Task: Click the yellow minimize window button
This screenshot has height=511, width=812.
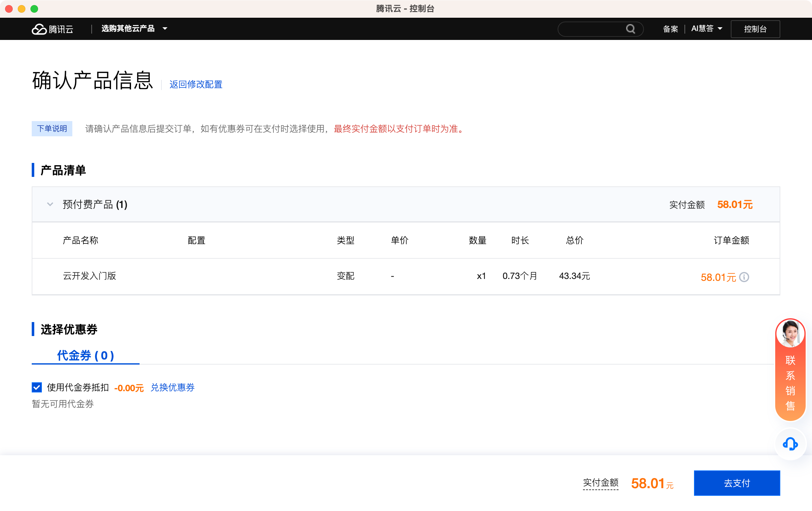Action: point(22,9)
